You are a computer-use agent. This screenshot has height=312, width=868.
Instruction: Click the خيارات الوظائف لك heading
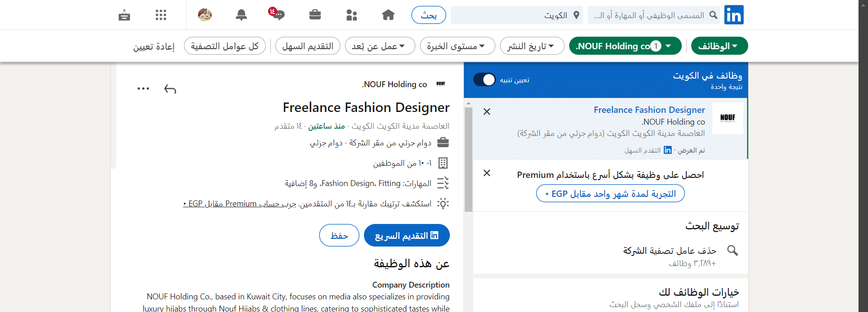(x=699, y=293)
